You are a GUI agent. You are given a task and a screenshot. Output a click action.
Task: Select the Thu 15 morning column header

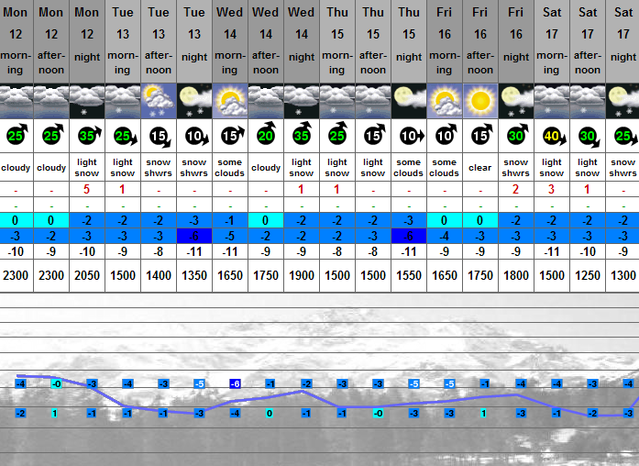point(337,41)
